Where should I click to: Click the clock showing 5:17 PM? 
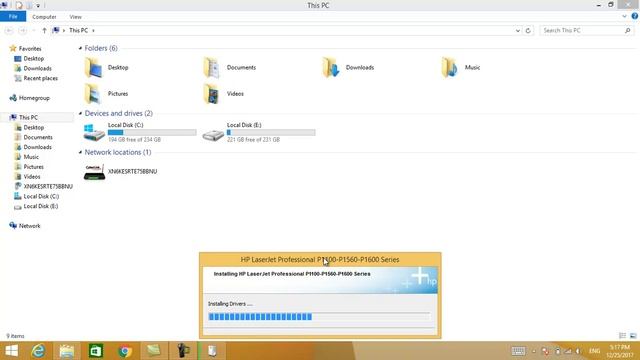620,347
